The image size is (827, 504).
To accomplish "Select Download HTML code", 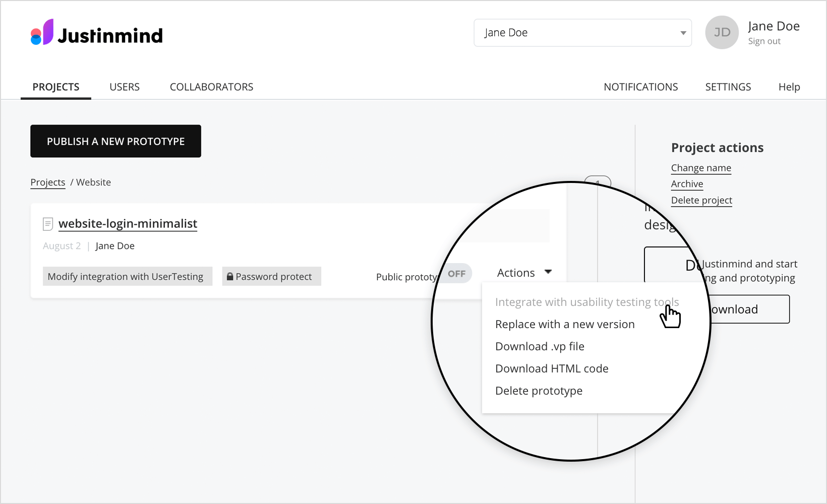I will click(552, 368).
